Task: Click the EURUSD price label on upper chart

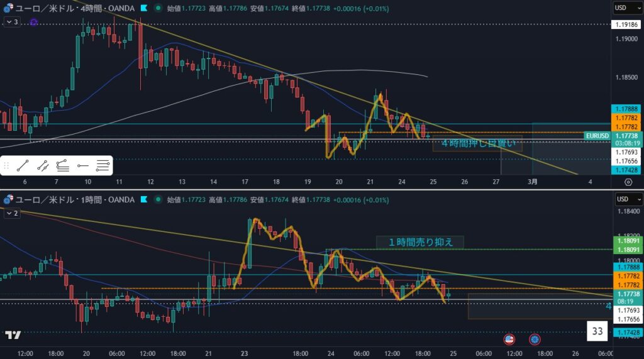Action: coord(596,135)
